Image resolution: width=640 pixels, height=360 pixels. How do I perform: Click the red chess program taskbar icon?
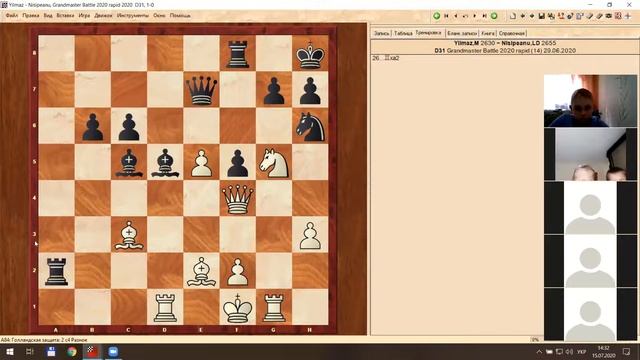pyautogui.click(x=92, y=351)
